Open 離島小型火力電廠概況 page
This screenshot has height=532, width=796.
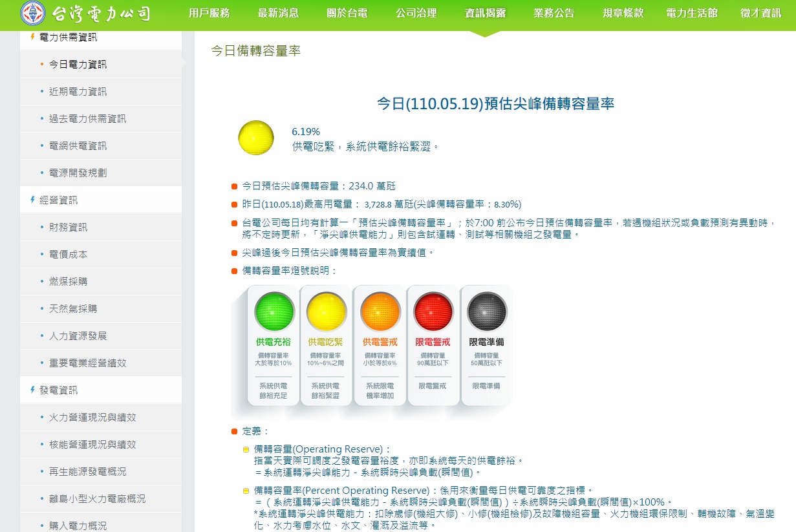click(98, 499)
